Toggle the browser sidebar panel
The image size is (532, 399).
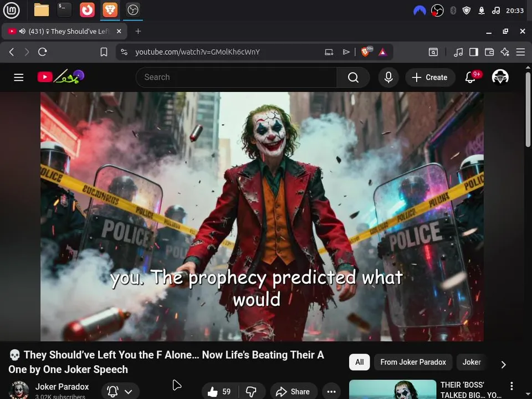[474, 52]
